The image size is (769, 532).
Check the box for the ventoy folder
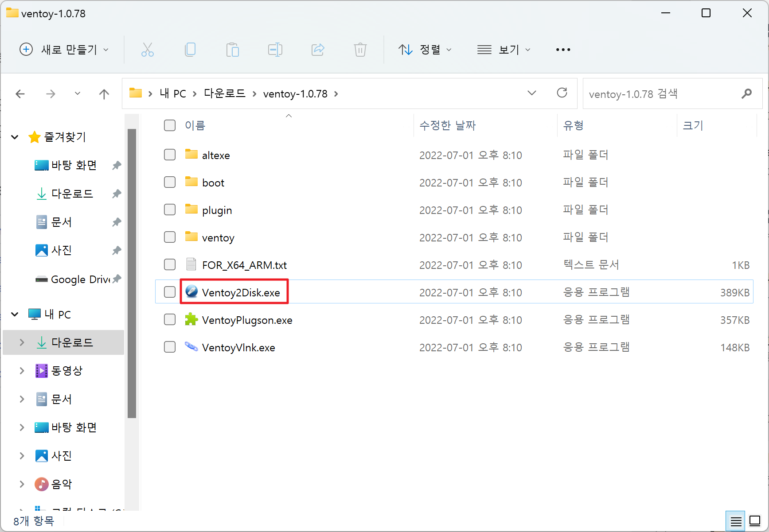(x=170, y=237)
